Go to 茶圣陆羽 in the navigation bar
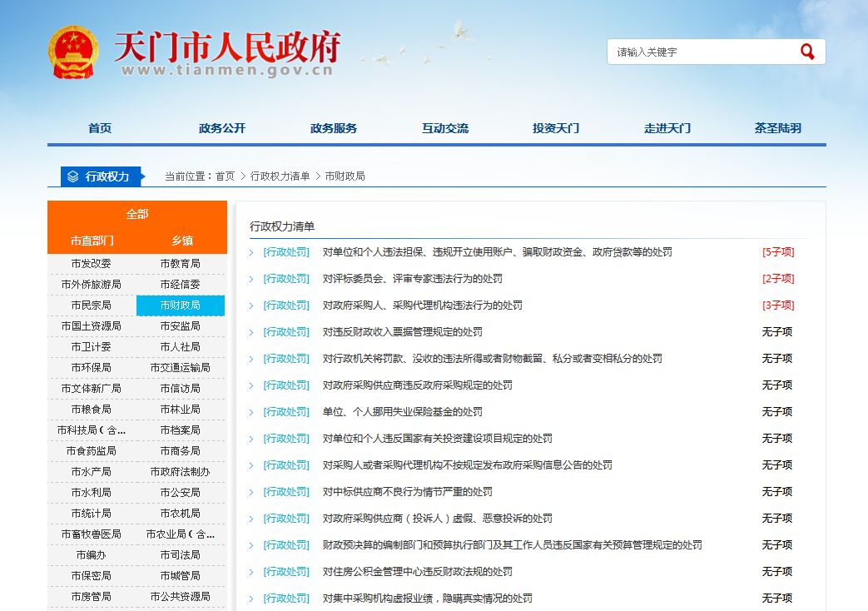 777,128
